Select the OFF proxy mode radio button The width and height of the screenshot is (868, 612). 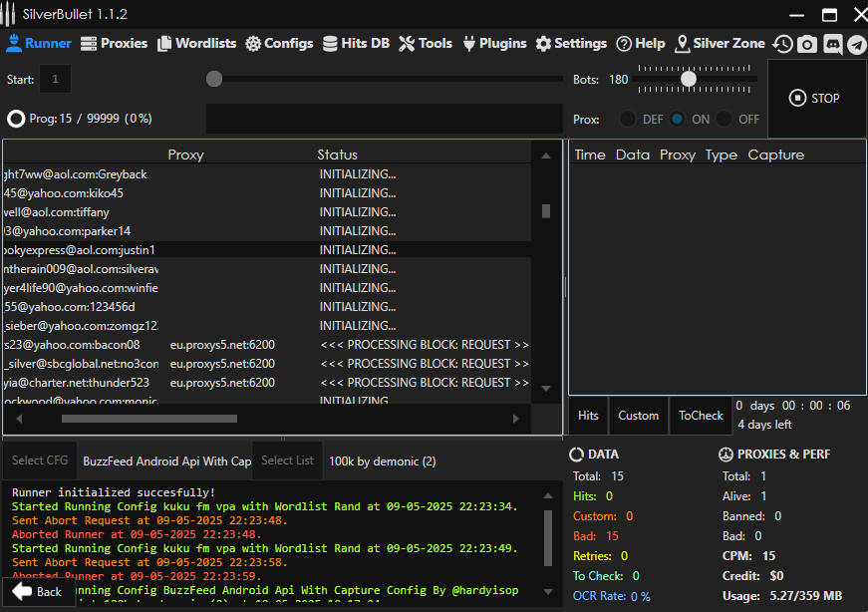[x=724, y=119]
